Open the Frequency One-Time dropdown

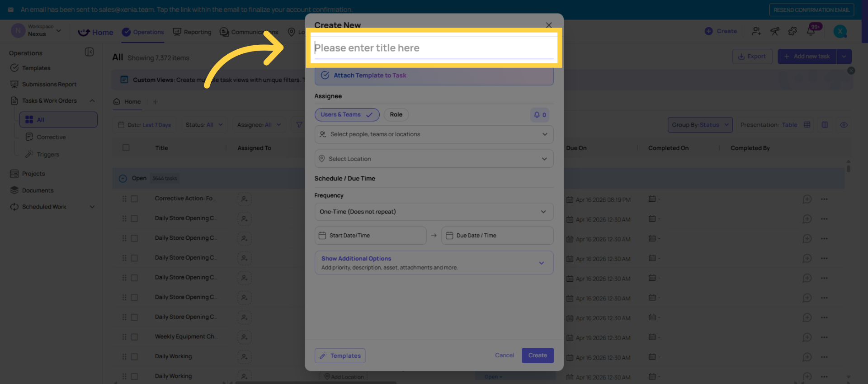click(434, 212)
